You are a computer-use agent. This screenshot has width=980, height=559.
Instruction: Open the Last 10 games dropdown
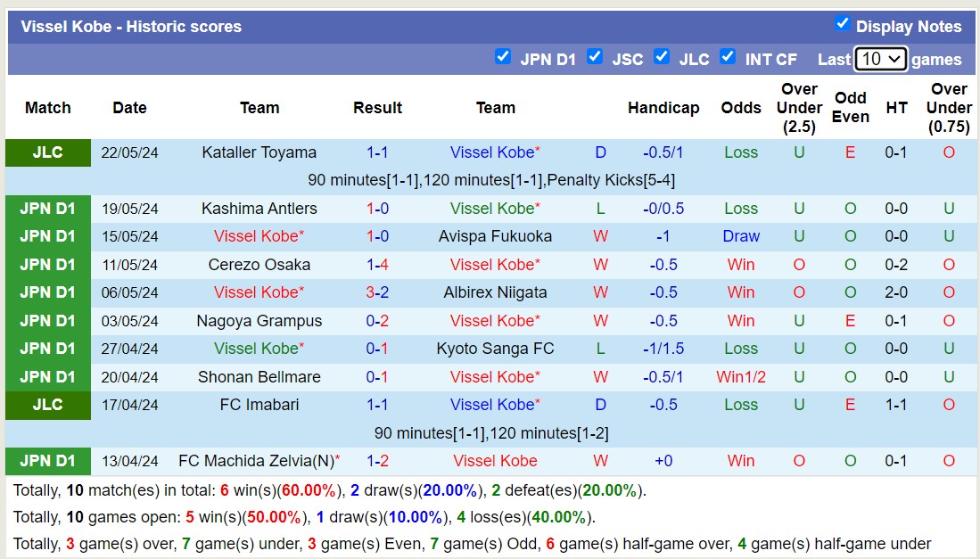[x=880, y=59]
